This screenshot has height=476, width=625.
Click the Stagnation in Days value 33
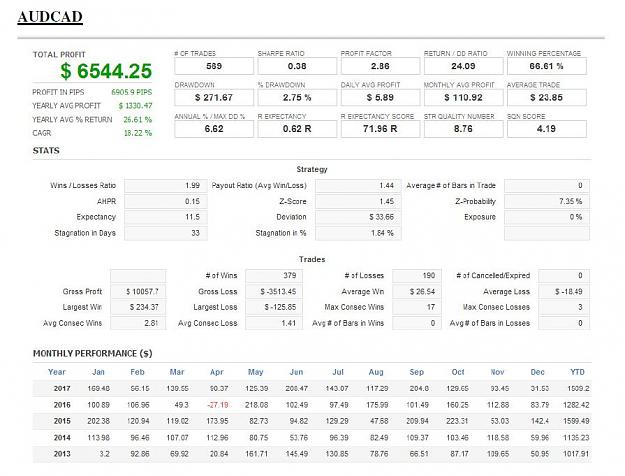point(166,233)
